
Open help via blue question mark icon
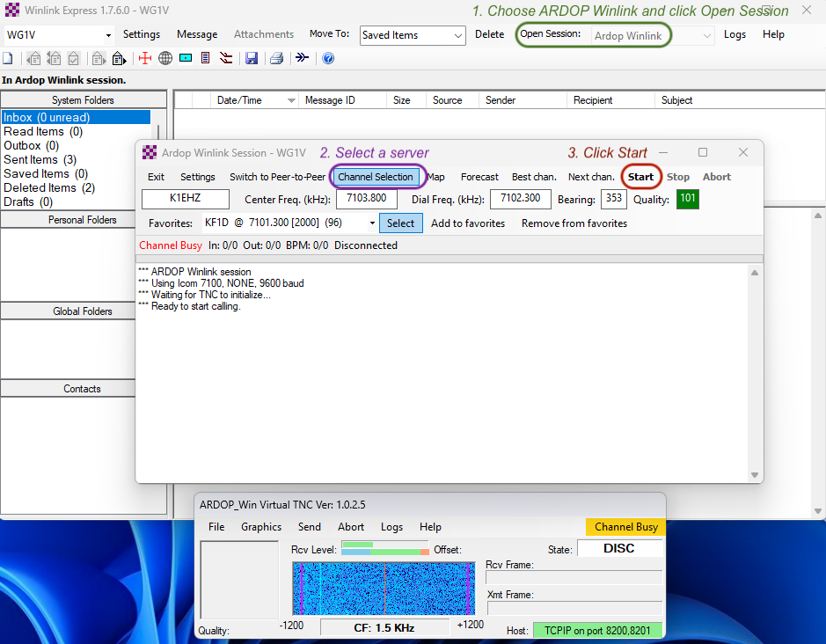pyautogui.click(x=328, y=59)
